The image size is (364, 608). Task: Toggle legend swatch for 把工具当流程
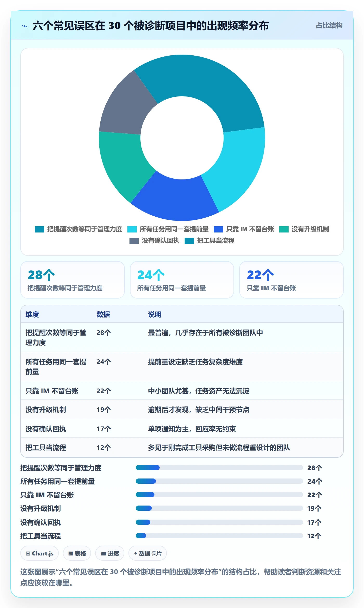[x=189, y=241]
